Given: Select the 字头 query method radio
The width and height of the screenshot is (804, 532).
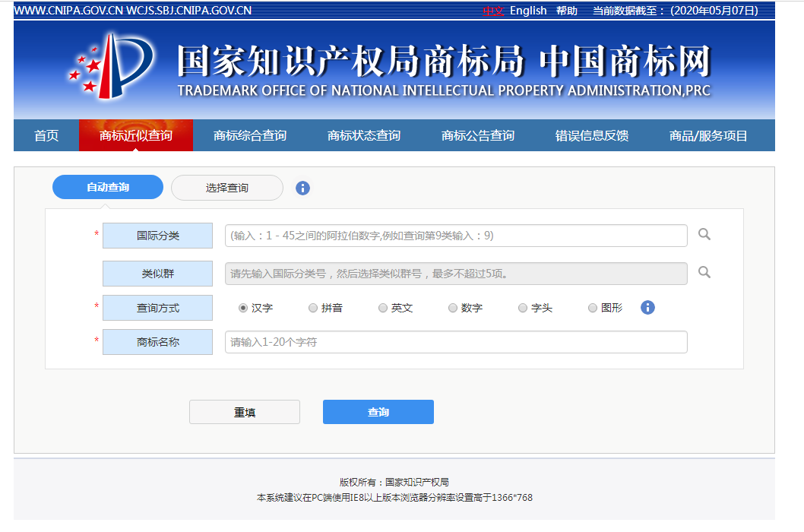Looking at the screenshot, I should pos(523,308).
